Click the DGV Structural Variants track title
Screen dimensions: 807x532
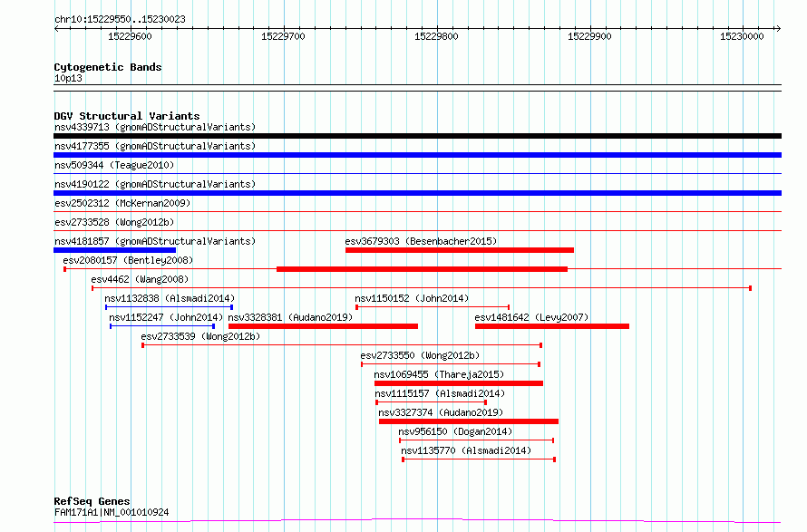pyautogui.click(x=127, y=116)
